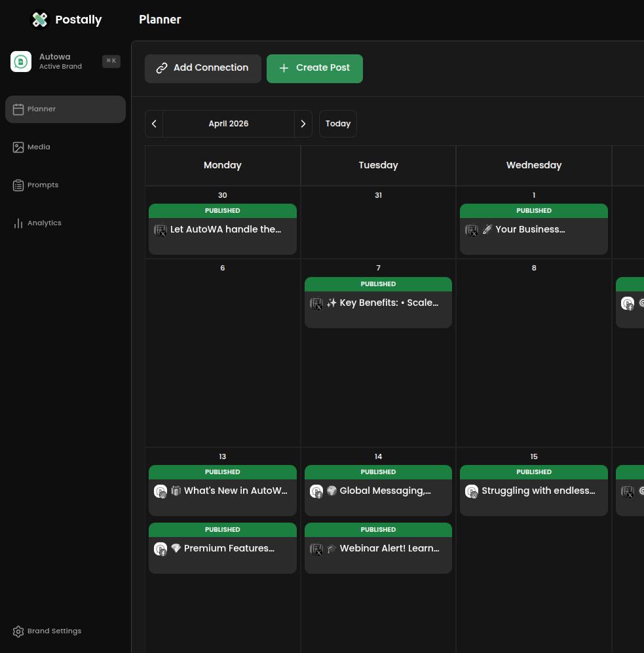Screen dimensions: 644x653
Task: Click the Planner page title
Action: [x=160, y=20]
